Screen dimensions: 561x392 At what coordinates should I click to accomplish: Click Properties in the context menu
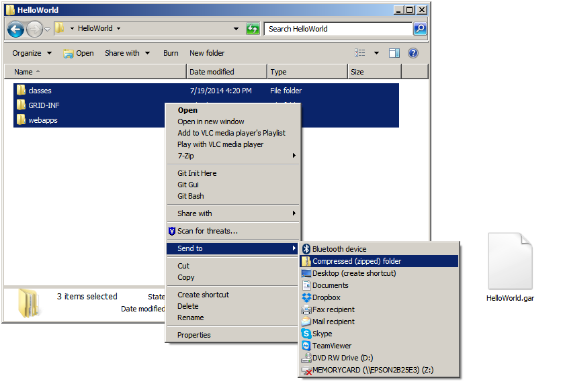tap(193, 335)
